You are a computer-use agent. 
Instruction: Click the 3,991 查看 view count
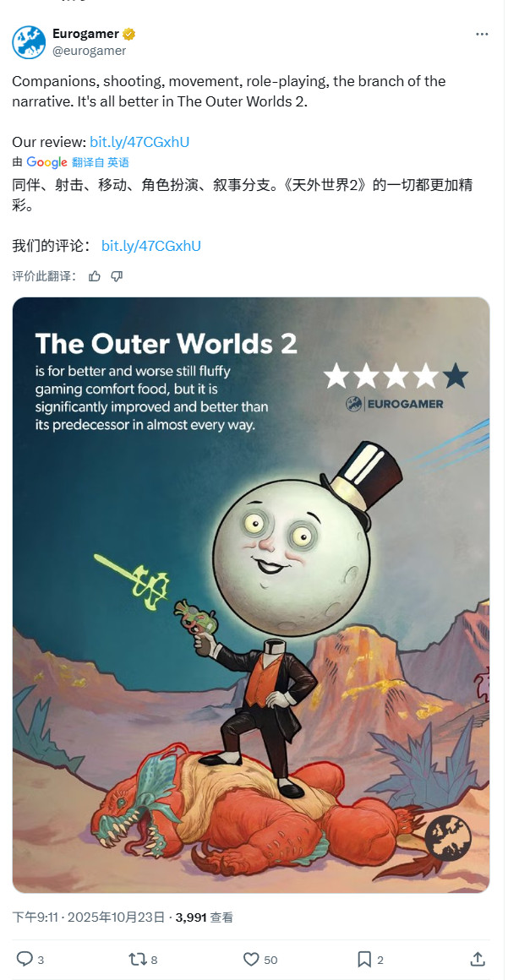tap(204, 917)
